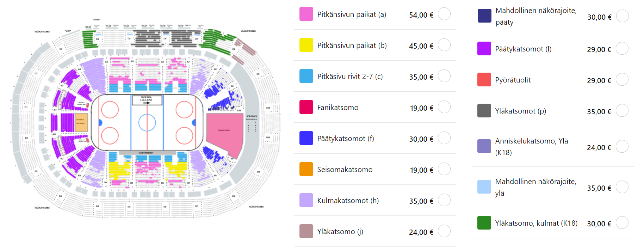Click the Anniskelukatsomo, Ylä (K18) label

pyautogui.click(x=531, y=147)
